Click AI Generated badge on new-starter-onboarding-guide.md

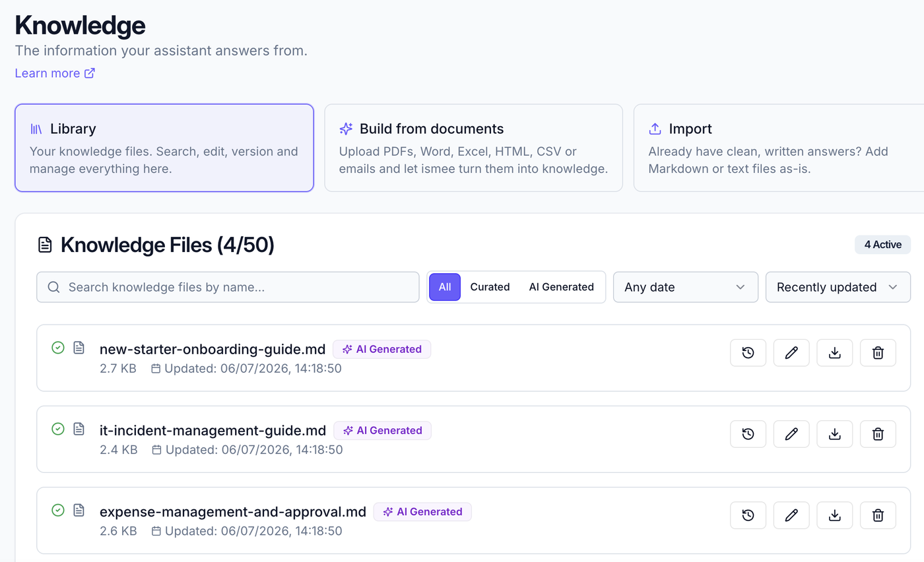[x=381, y=349]
